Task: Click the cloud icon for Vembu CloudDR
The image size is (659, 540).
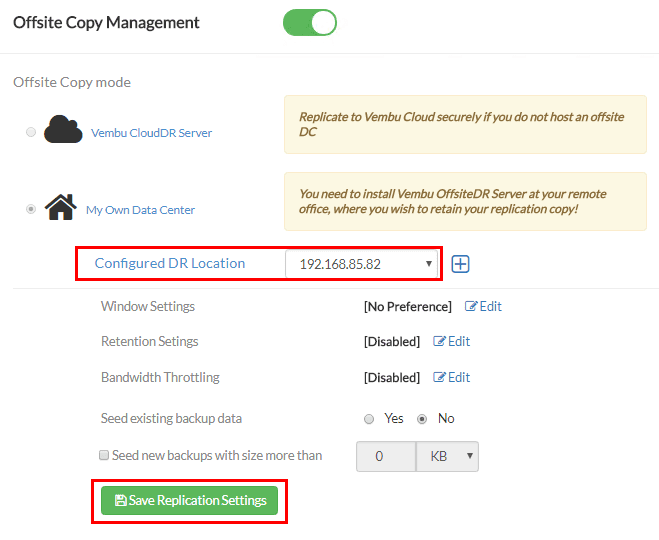Action: 62,131
